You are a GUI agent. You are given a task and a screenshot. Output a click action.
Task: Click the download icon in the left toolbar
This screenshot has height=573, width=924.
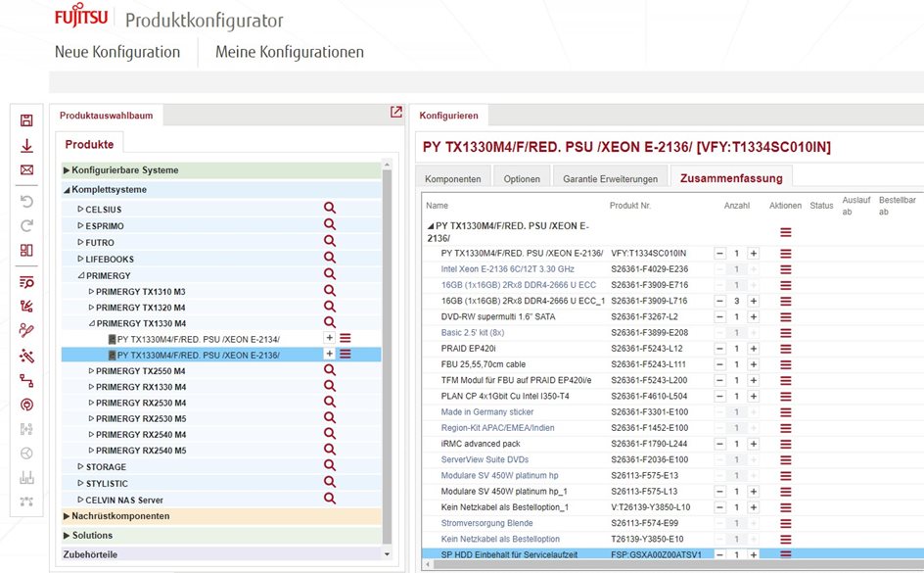pos(26,146)
